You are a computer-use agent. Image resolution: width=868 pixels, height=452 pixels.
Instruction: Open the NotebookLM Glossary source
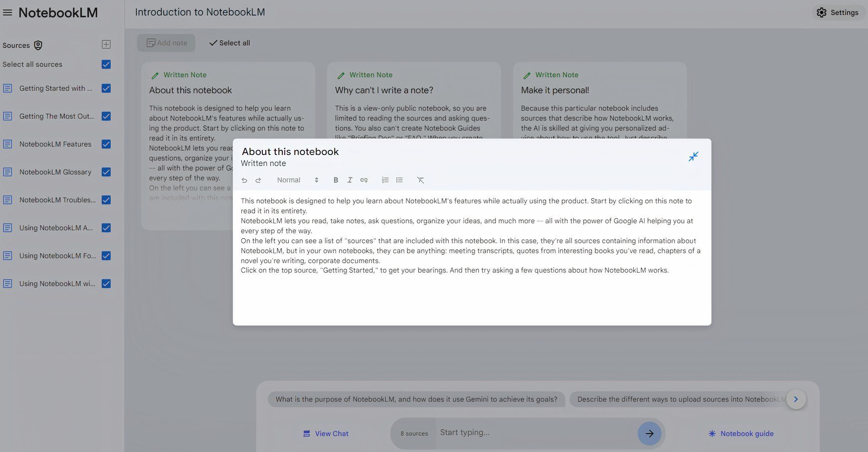pos(55,172)
